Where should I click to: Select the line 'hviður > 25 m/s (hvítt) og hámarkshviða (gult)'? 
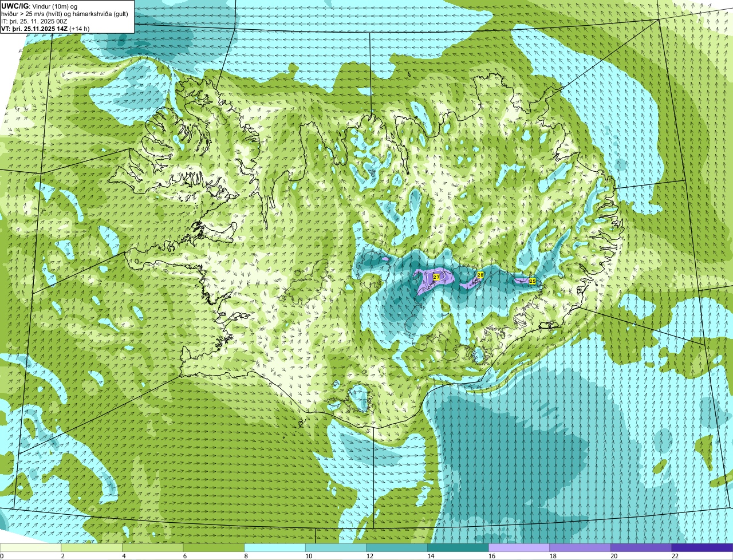coord(65,13)
